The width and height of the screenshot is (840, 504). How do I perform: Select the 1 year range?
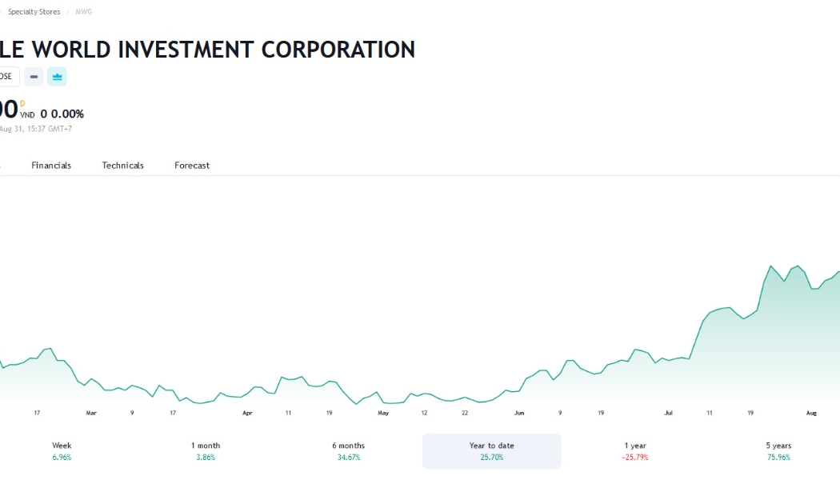635,451
